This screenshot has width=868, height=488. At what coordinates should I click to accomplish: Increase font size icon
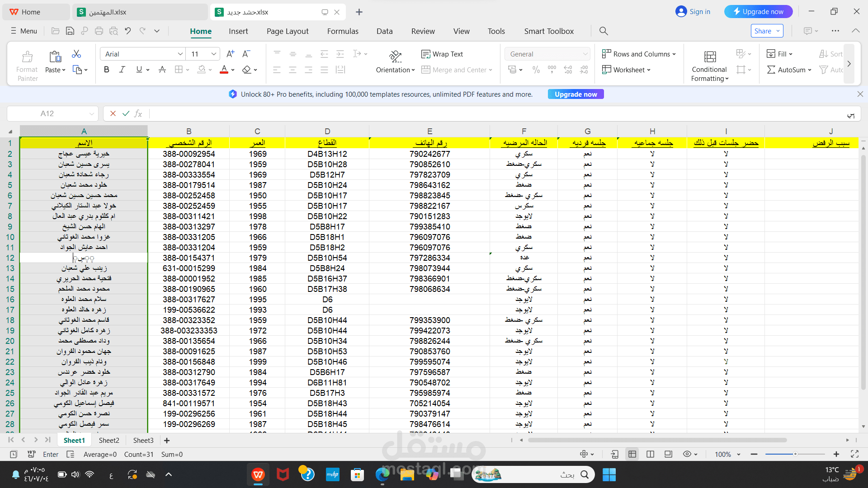coord(231,54)
